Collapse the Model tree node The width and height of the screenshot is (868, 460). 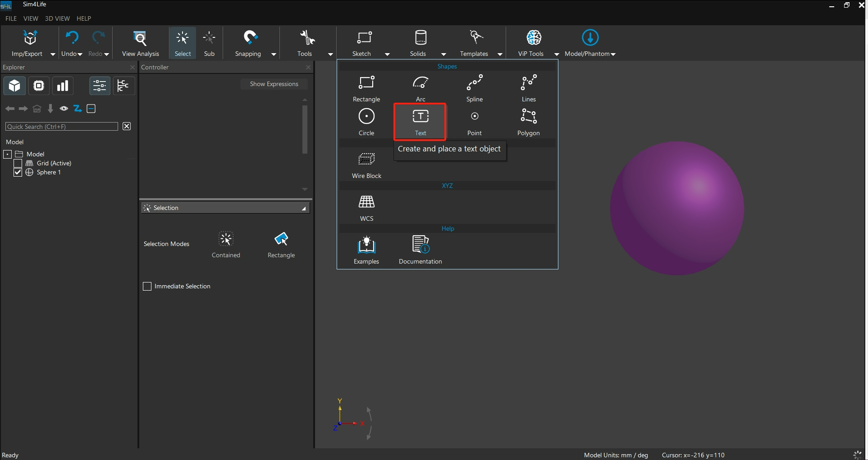[8, 154]
